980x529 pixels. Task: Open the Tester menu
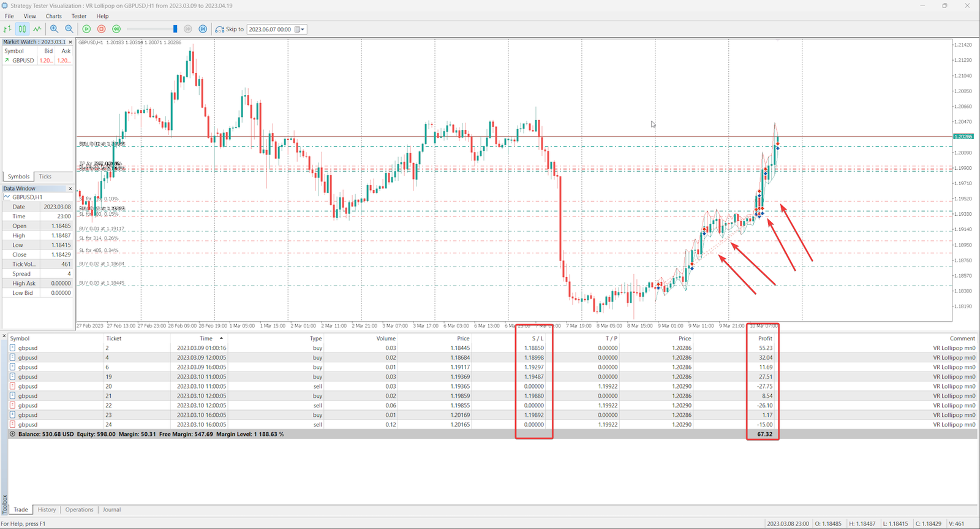click(79, 16)
